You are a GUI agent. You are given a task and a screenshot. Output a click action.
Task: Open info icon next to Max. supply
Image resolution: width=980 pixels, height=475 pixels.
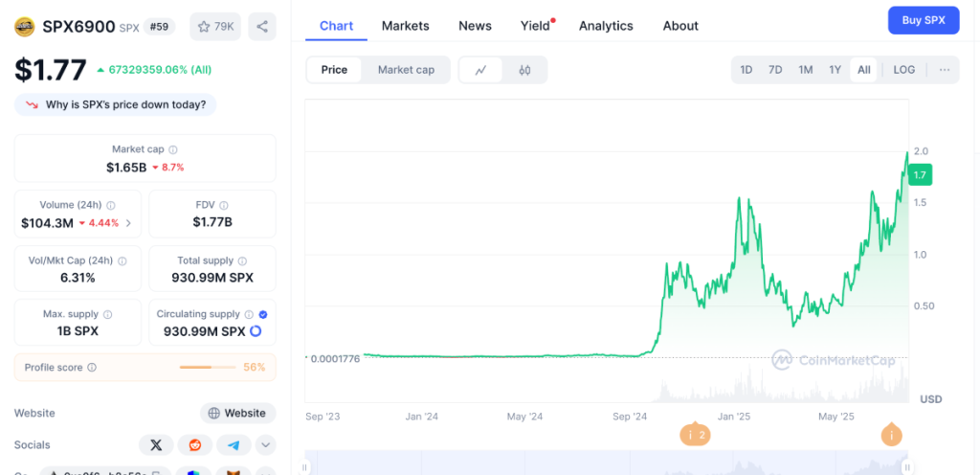pos(107,314)
